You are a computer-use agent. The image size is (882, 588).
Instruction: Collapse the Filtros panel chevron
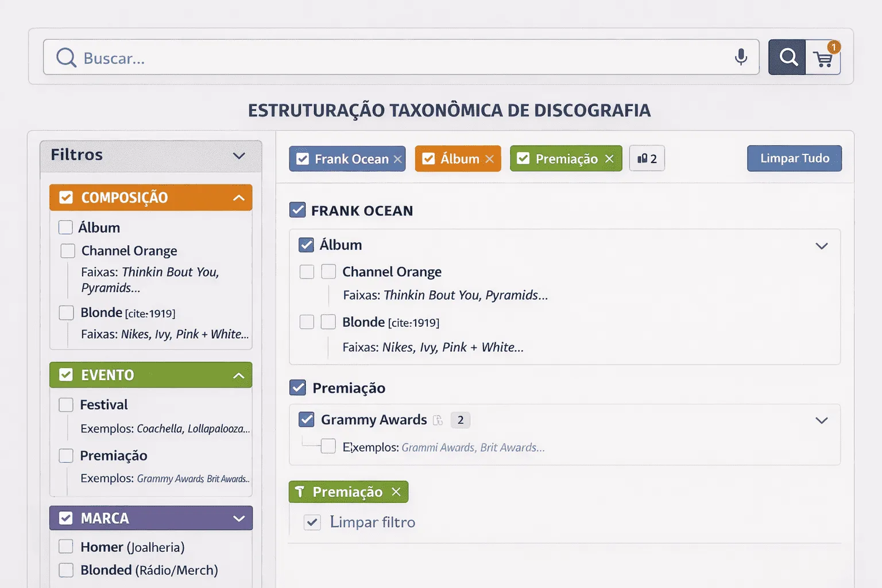pyautogui.click(x=239, y=156)
